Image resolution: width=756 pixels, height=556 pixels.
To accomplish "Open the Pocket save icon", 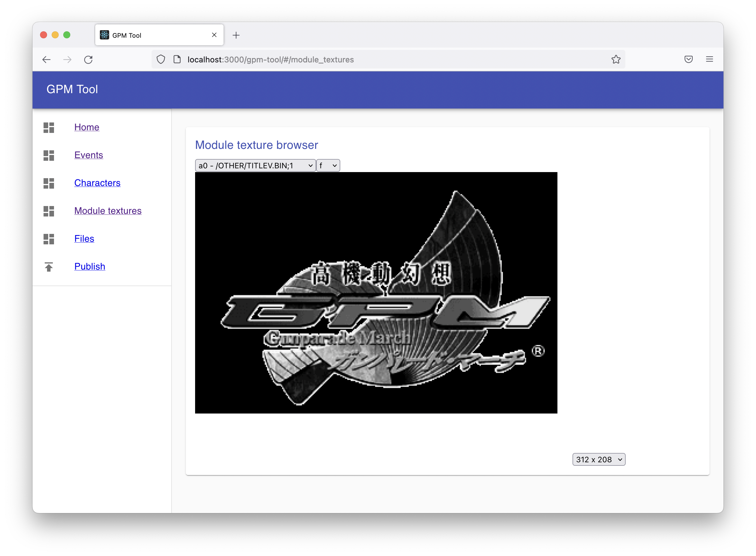I will coord(688,59).
